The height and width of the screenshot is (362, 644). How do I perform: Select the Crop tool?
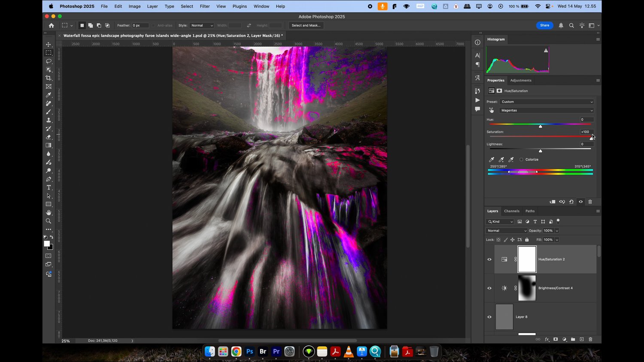coord(49,78)
